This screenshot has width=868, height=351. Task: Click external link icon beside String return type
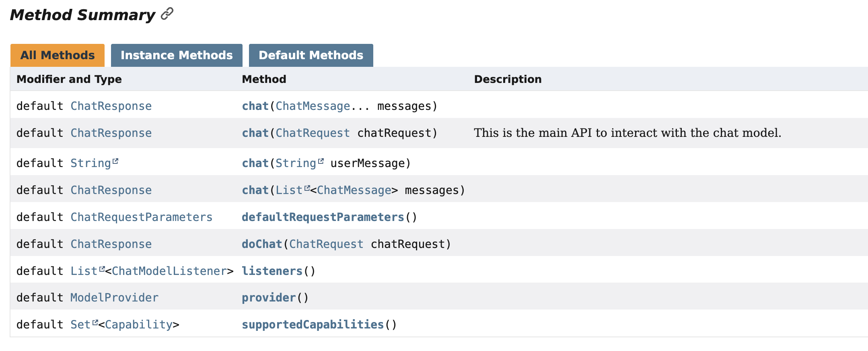coord(115,161)
